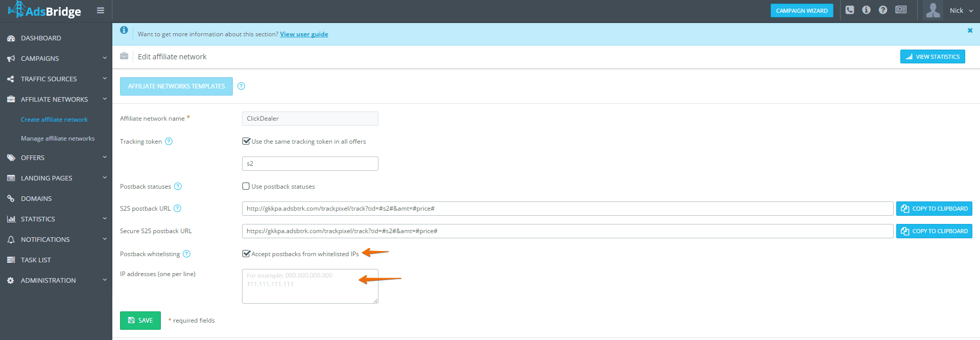Click the Notifications bell icon
Viewport: 980px width, 340px height.
(11, 240)
